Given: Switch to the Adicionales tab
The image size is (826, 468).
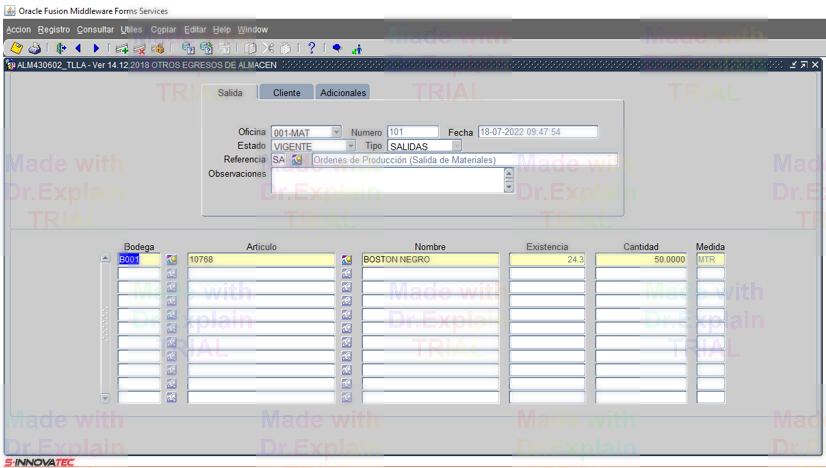Looking at the screenshot, I should click(x=343, y=92).
